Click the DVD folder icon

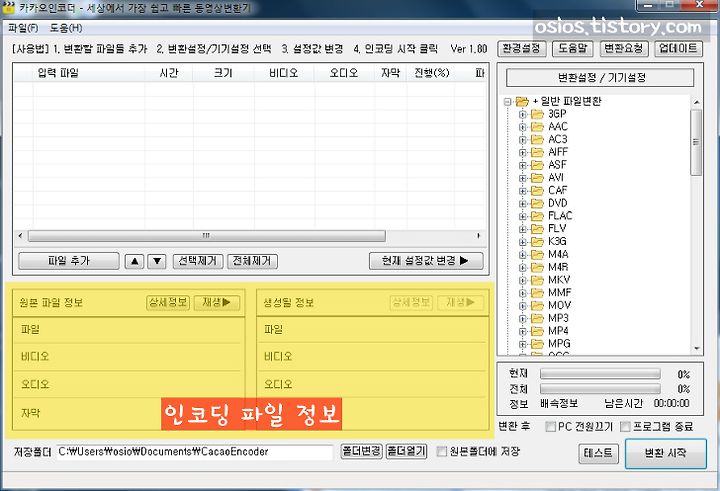(537, 203)
